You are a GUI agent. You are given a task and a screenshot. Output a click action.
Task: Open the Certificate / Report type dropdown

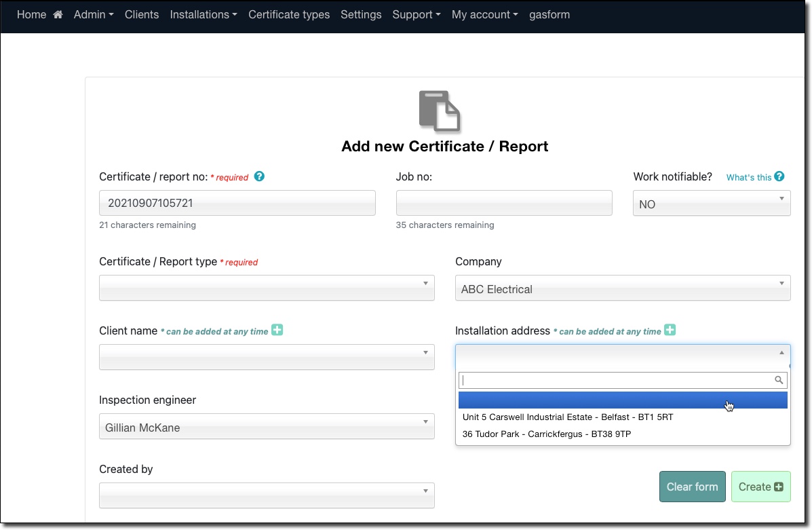pos(267,288)
